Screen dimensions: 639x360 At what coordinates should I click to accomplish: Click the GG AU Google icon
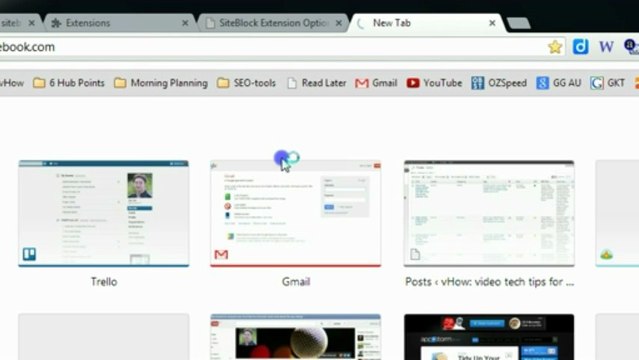pos(542,83)
